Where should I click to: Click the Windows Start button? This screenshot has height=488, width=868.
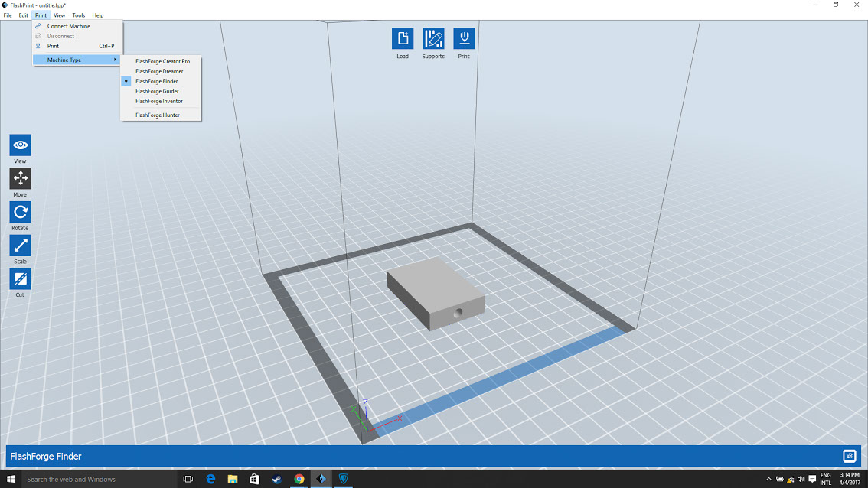(x=11, y=479)
